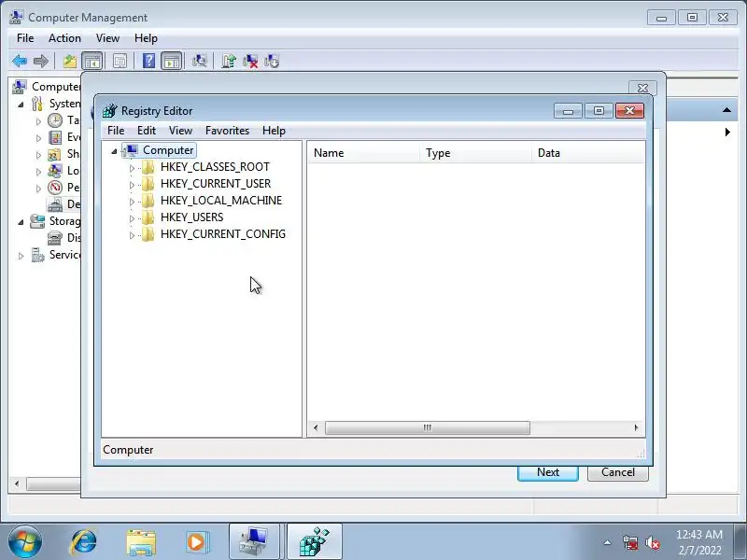Open Help via the blue question mark icon
This screenshot has height=560, width=747.
pyautogui.click(x=148, y=61)
